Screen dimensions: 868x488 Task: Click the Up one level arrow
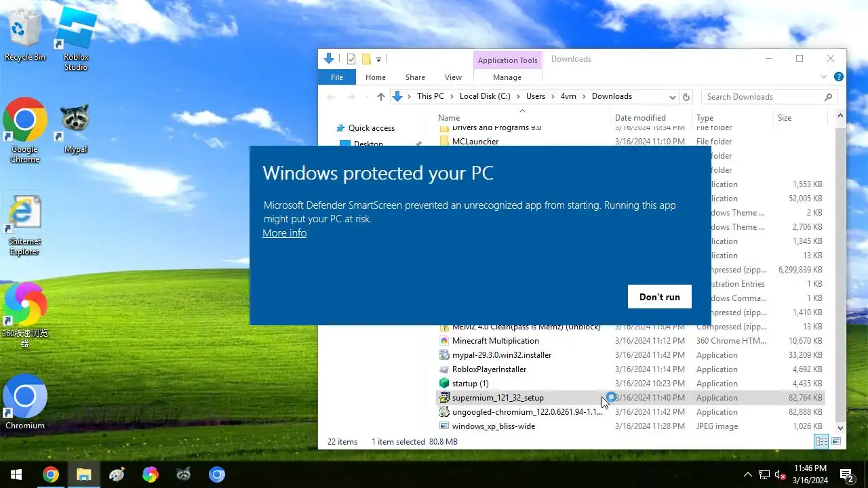380,96
